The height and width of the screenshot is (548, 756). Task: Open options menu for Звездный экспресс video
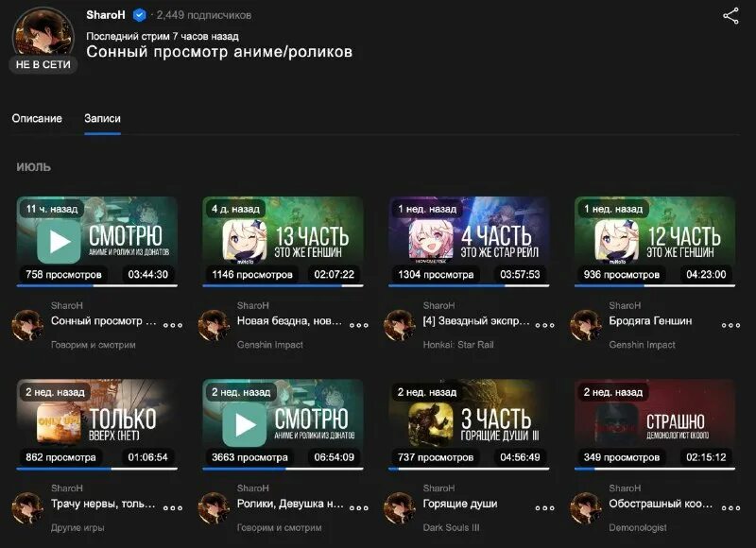[545, 325]
